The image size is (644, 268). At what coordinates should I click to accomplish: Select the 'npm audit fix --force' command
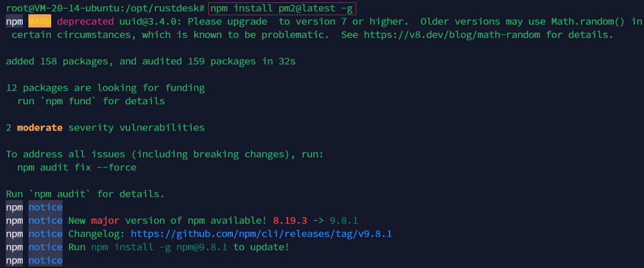tap(77, 168)
